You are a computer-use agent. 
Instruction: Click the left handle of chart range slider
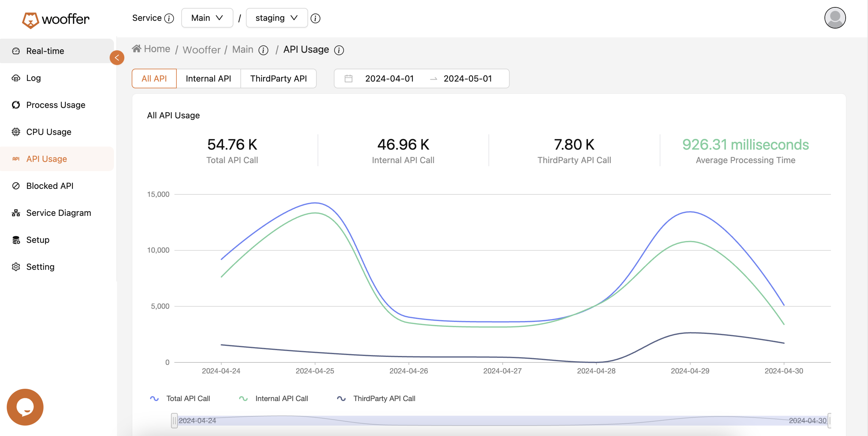tap(174, 420)
